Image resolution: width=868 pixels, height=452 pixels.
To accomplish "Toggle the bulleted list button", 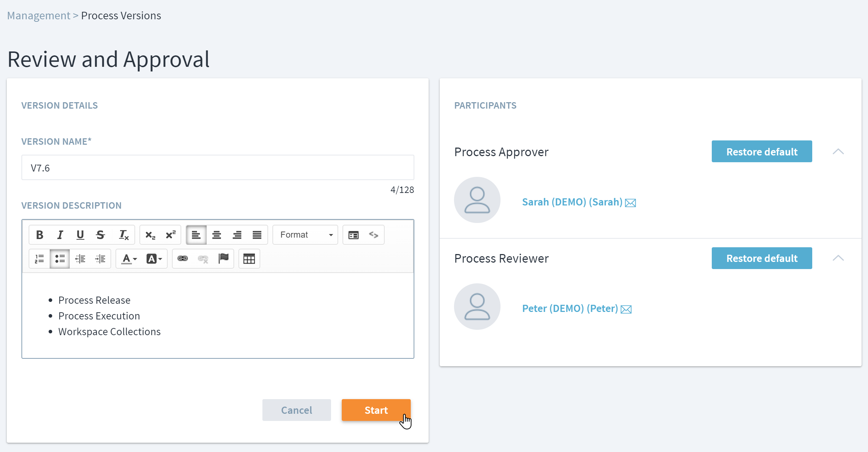I will click(x=60, y=258).
